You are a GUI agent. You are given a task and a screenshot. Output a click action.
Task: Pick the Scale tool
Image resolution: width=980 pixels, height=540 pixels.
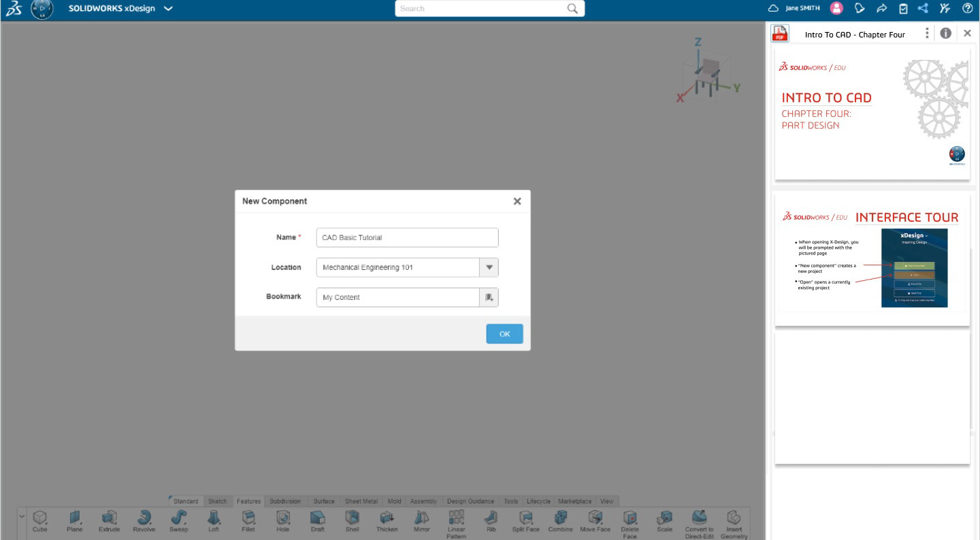tap(665, 521)
